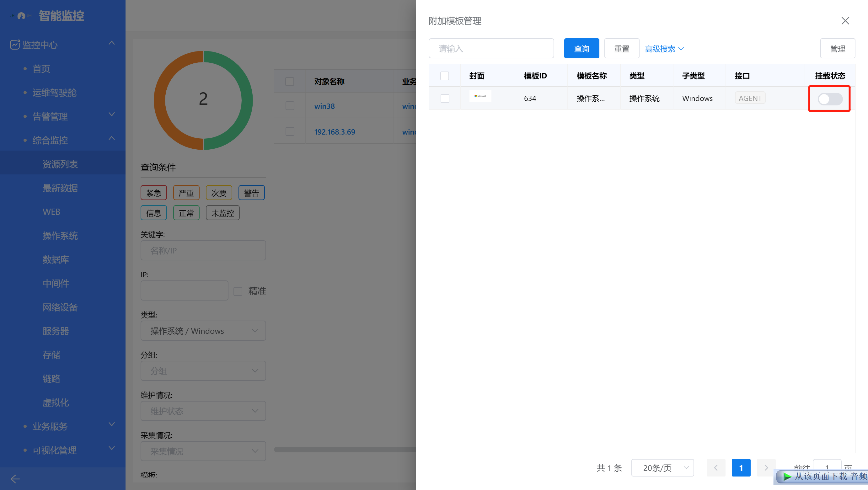This screenshot has height=490, width=868.
Task: Click the 重置 reset button
Action: click(622, 49)
